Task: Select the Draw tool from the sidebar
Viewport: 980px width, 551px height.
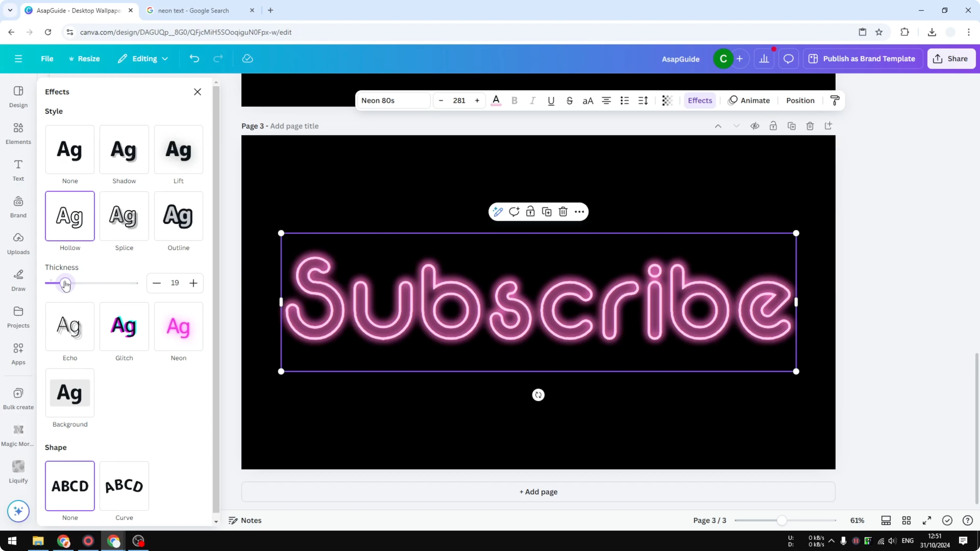Action: point(18,280)
